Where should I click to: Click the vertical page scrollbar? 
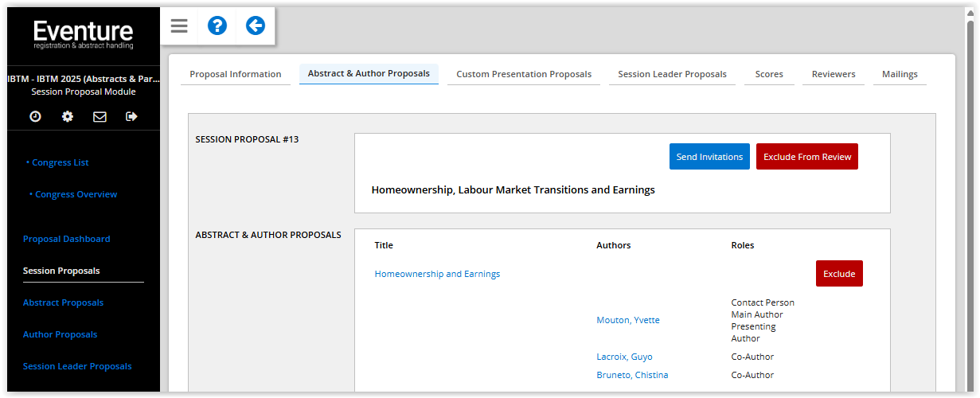[970, 199]
